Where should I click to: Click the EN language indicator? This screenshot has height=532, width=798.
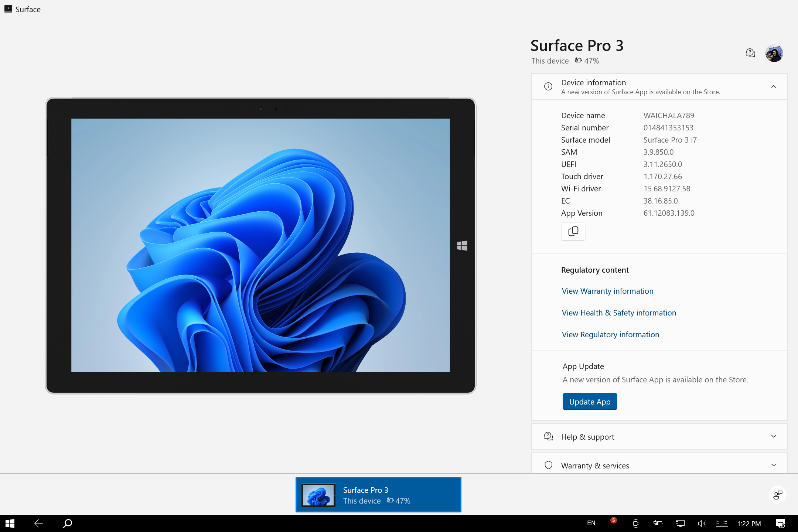tap(591, 523)
